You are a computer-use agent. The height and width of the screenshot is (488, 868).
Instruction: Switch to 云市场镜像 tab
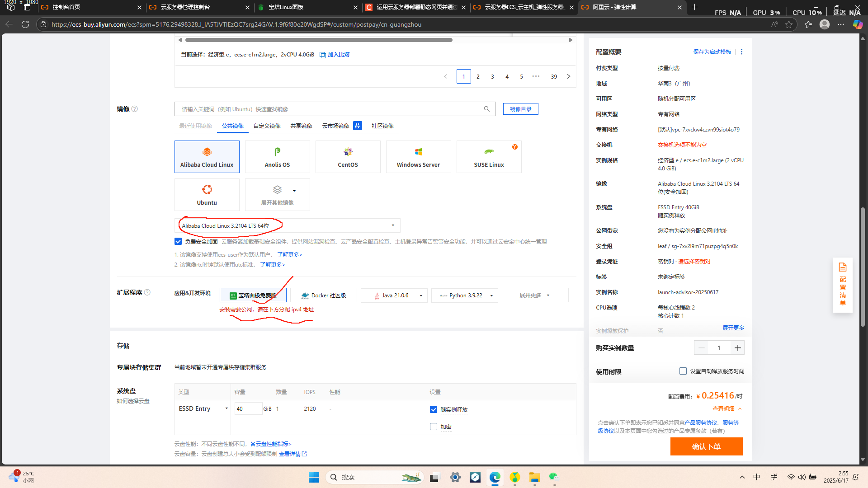pyautogui.click(x=336, y=126)
